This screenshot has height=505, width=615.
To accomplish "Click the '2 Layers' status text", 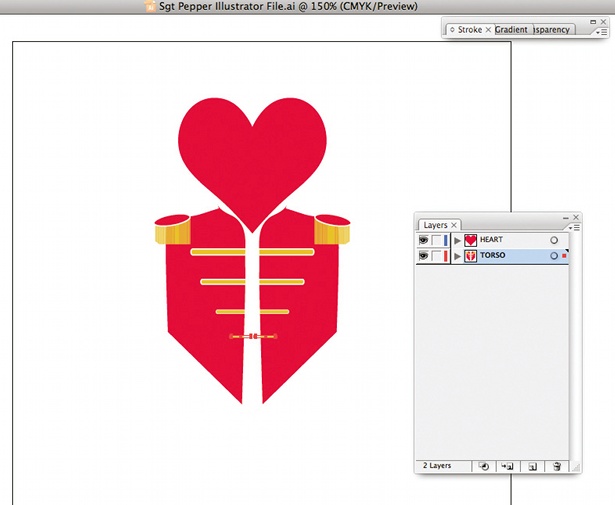I will (x=437, y=466).
